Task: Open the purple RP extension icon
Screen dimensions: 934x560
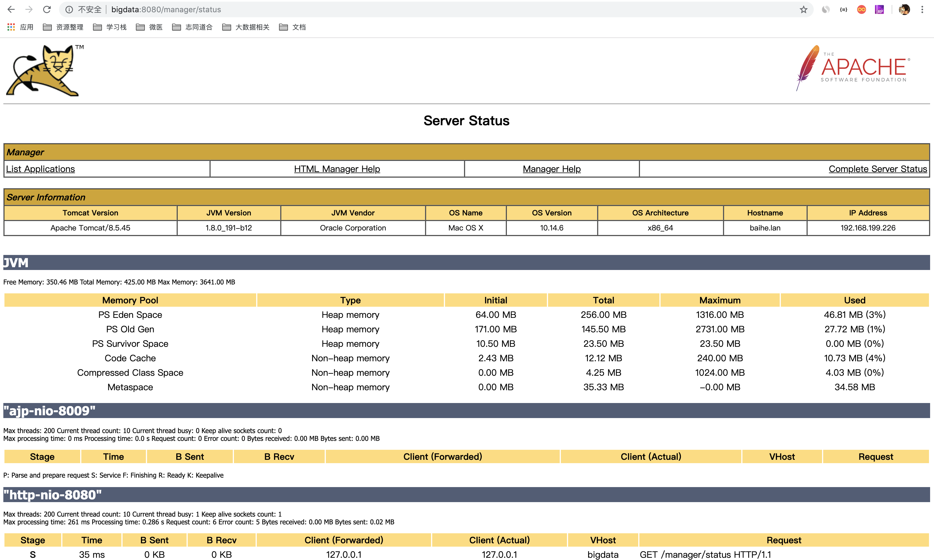Action: coord(880,9)
